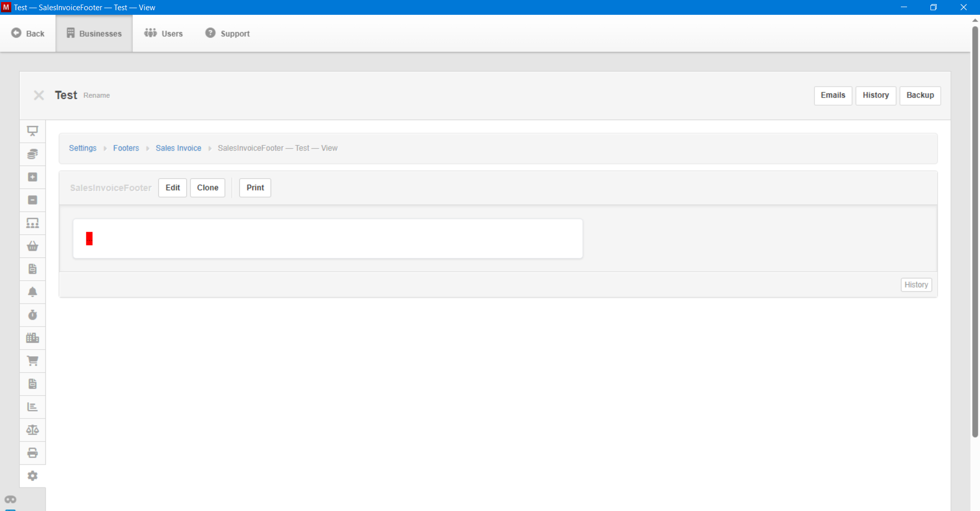Click the Test business title
Viewport: 980px width, 511px height.
tap(66, 95)
